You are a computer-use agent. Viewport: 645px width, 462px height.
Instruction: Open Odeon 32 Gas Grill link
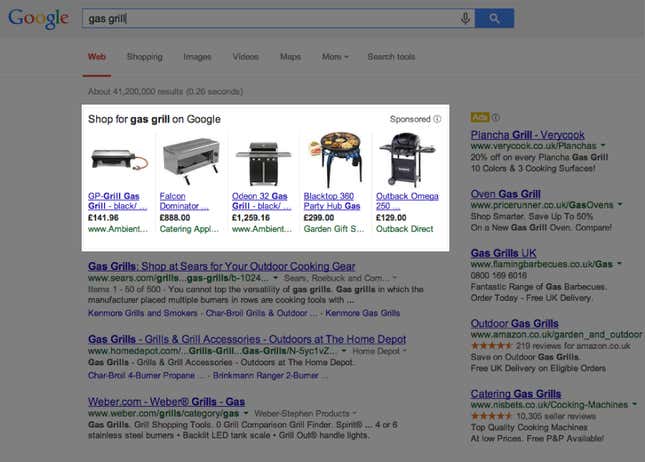click(x=261, y=201)
